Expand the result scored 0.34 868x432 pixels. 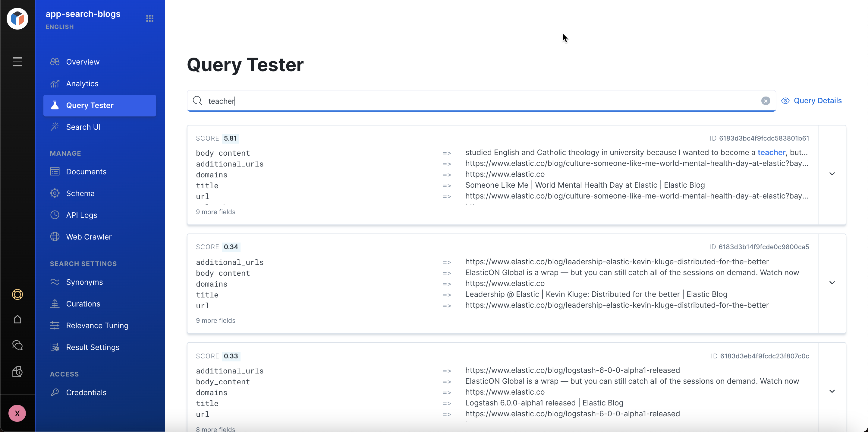[832, 283]
